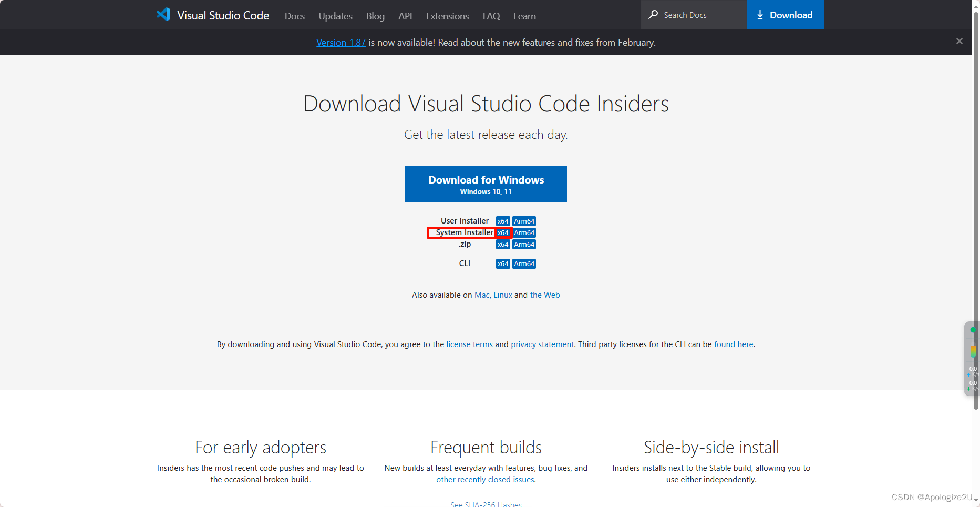
Task: Open the Version 1.87 release notes link
Action: (341, 43)
